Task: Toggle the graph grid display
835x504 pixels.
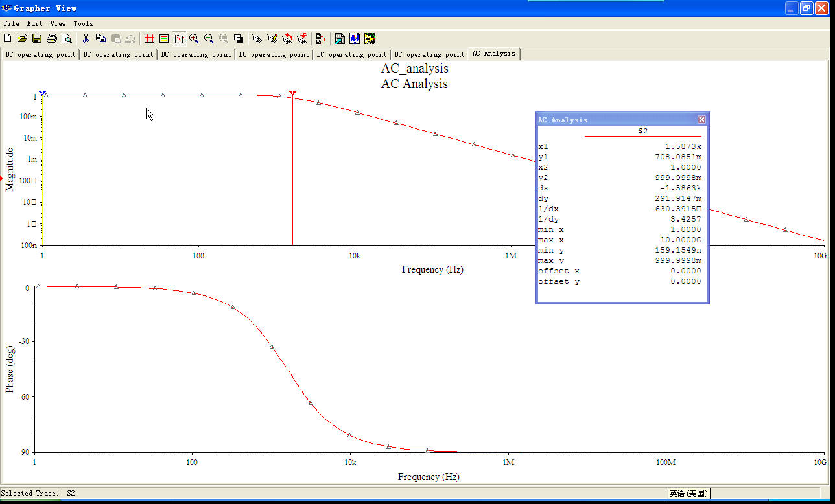Action: tap(149, 39)
